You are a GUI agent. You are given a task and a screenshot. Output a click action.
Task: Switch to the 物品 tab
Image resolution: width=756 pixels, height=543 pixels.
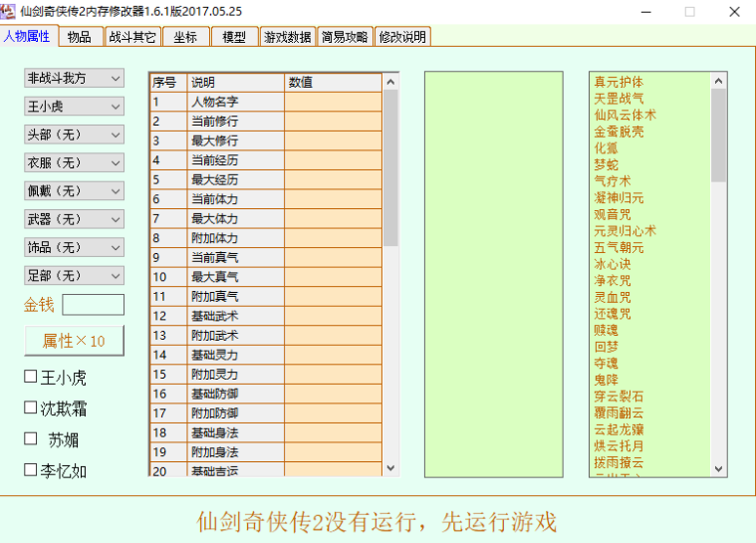80,37
